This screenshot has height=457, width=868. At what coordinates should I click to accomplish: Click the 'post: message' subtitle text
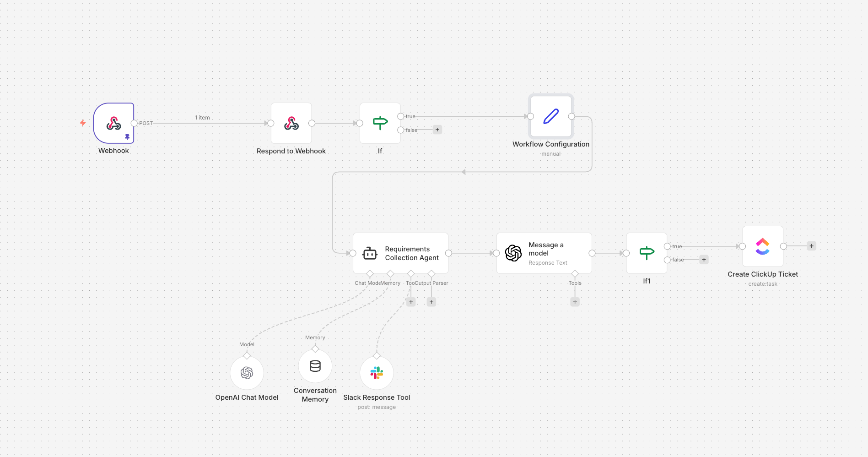[x=377, y=407]
